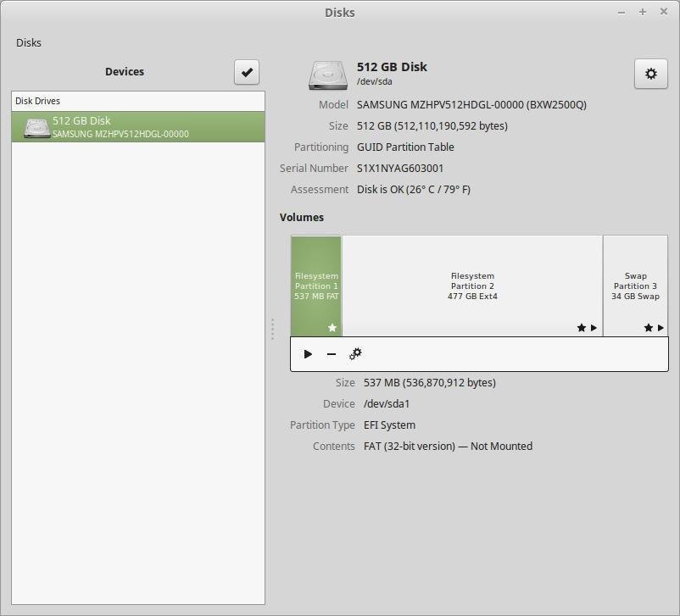
Task: Click play triangle on Partition 2 block
Action: 594,328
